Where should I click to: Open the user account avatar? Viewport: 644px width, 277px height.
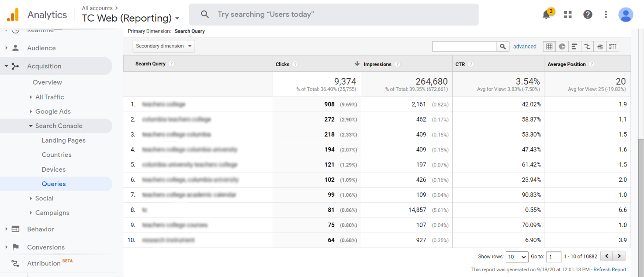pos(625,15)
